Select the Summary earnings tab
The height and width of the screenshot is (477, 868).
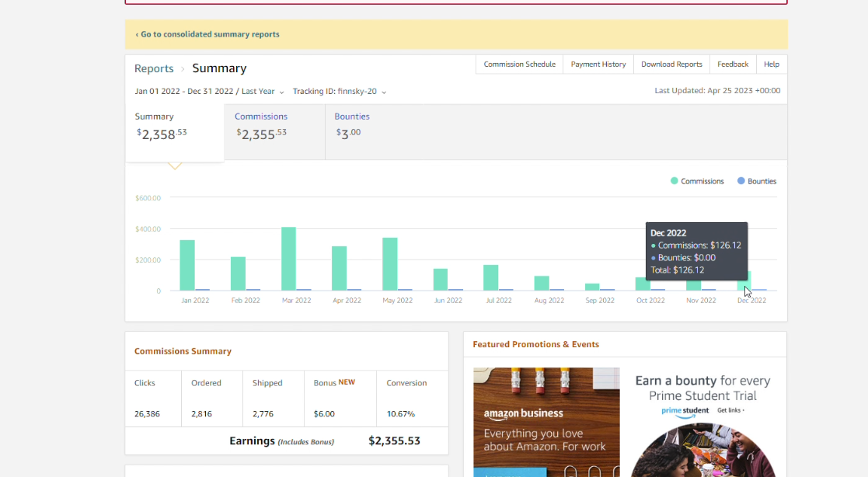(175, 132)
